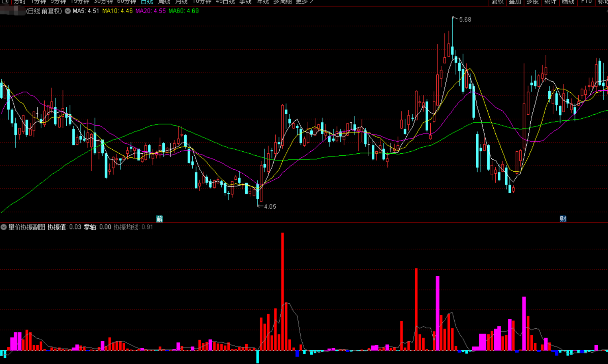Click the 4.05 low price label
The height and width of the screenshot is (364, 608).
point(270,207)
